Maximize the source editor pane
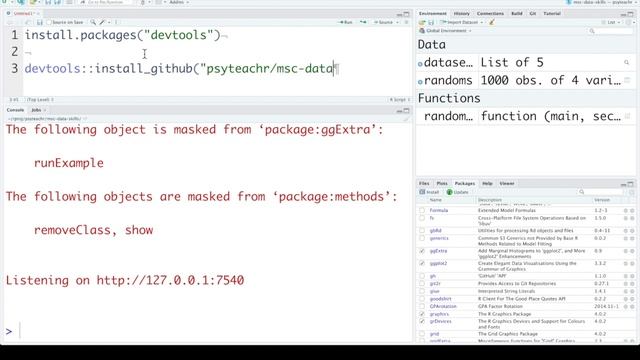This screenshot has width=640, height=360. 407,14
